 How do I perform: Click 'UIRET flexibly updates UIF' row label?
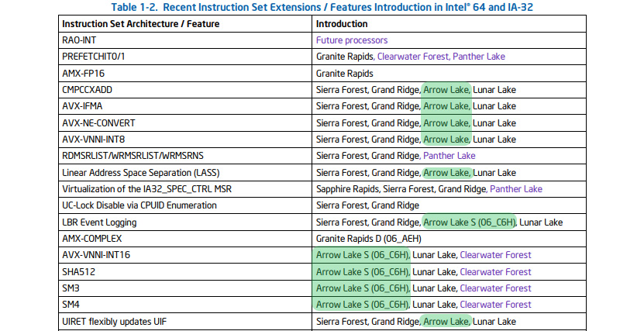coord(114,322)
